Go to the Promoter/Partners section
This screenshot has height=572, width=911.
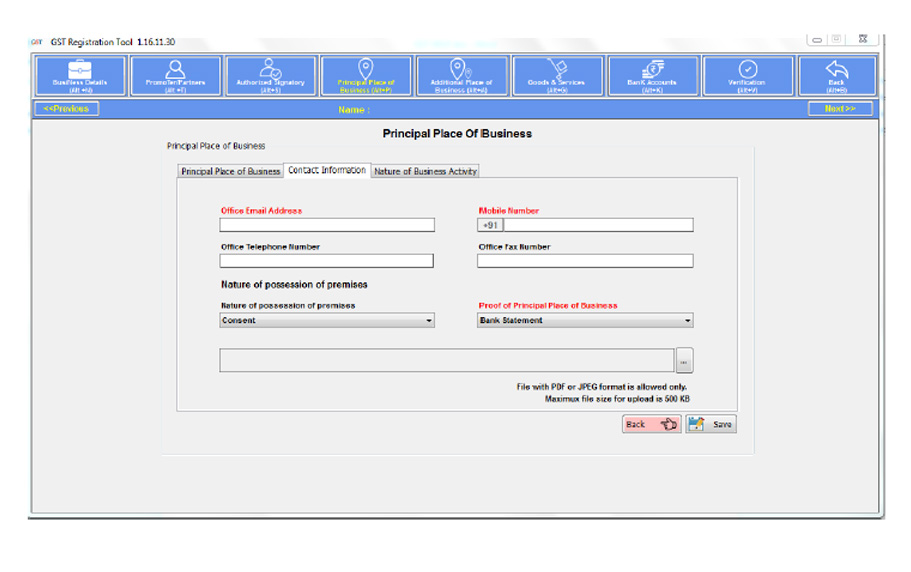pos(175,76)
